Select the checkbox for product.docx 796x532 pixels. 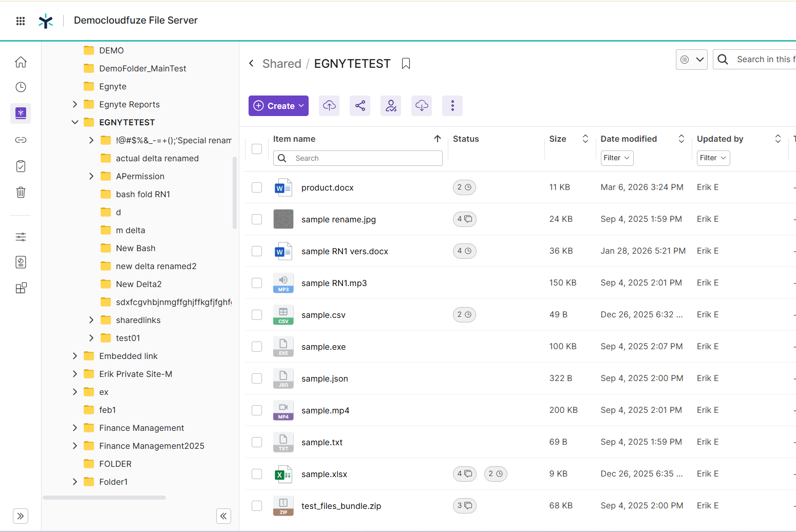(257, 187)
